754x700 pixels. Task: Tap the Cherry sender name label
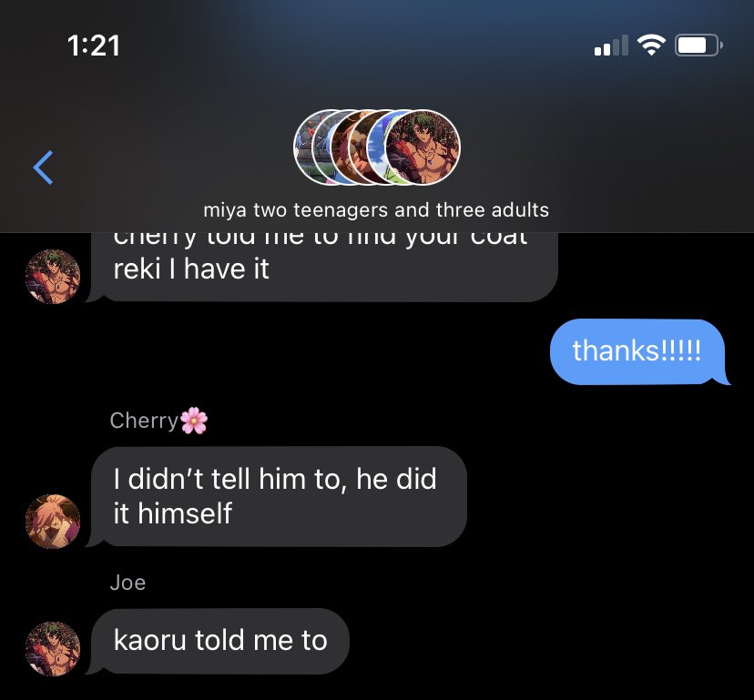point(144,421)
